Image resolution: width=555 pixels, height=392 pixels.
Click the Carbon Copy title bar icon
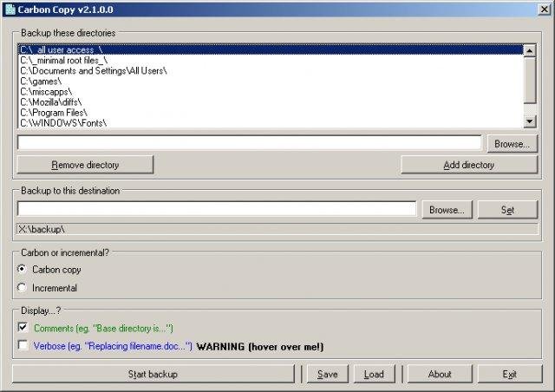click(x=10, y=10)
